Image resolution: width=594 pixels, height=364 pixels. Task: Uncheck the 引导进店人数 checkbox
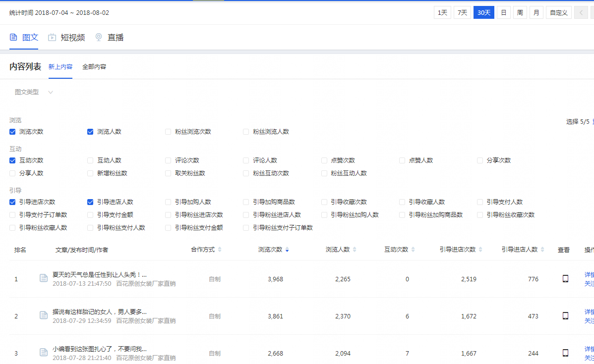90,202
